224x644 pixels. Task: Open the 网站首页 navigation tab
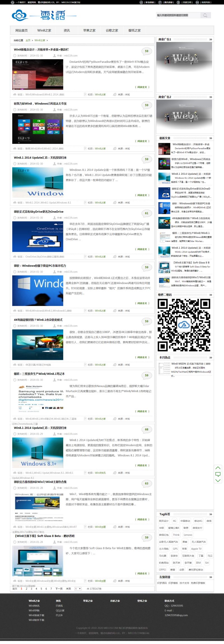pos(22,31)
